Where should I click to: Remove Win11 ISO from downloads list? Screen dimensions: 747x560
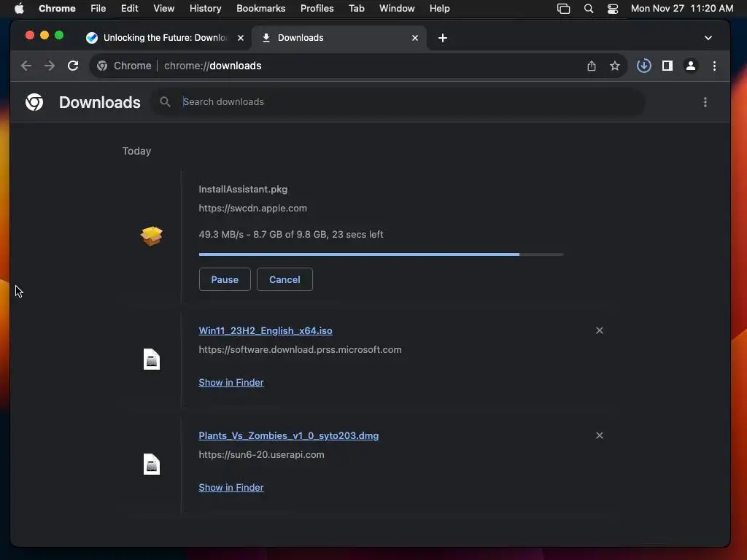600,330
